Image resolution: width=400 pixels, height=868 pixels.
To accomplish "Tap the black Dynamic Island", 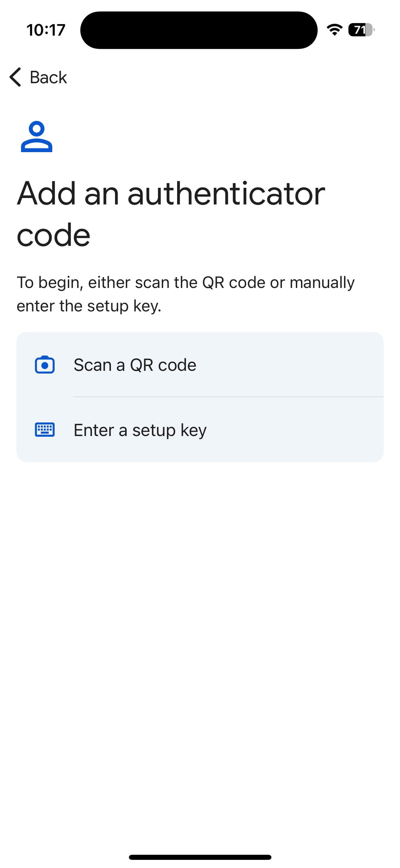I will click(x=199, y=30).
